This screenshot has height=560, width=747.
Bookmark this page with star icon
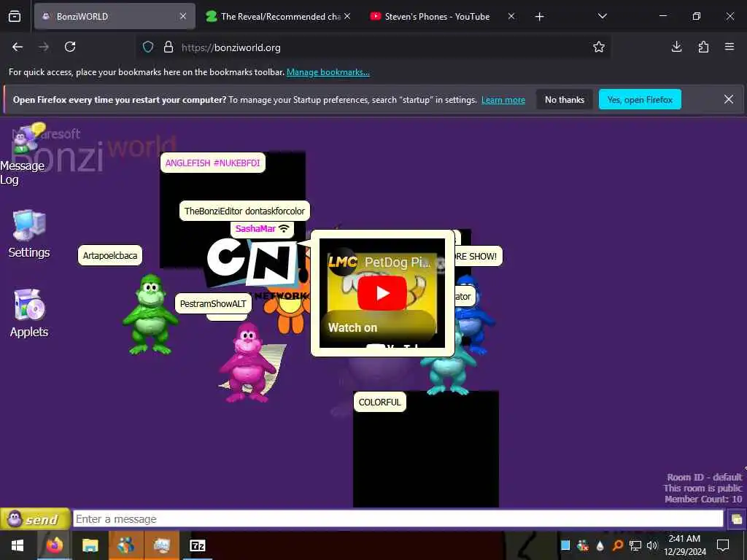click(x=599, y=47)
